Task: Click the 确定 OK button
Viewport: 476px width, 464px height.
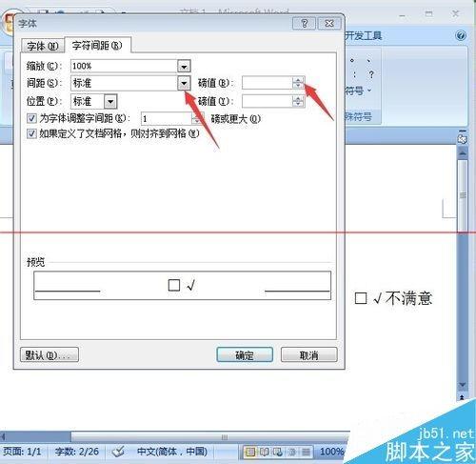Action: [x=245, y=354]
